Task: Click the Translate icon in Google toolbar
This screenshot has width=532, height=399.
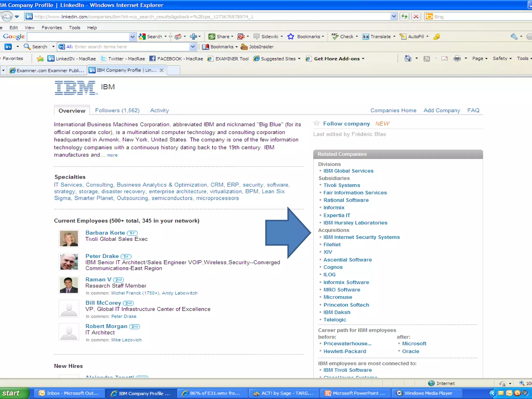Action: click(365, 37)
